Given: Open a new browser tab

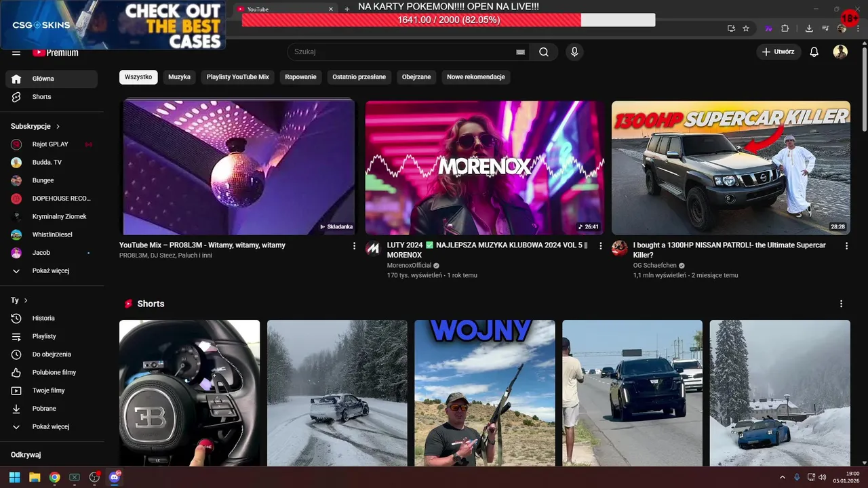Looking at the screenshot, I should coord(347,9).
